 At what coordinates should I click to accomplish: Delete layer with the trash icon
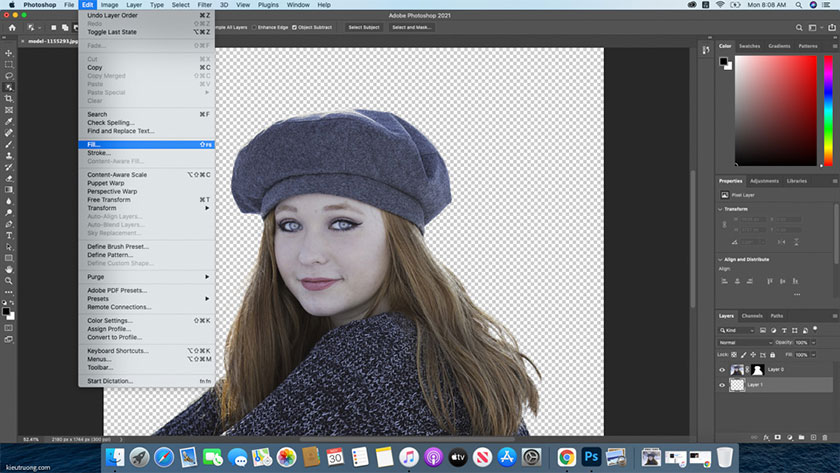825,438
